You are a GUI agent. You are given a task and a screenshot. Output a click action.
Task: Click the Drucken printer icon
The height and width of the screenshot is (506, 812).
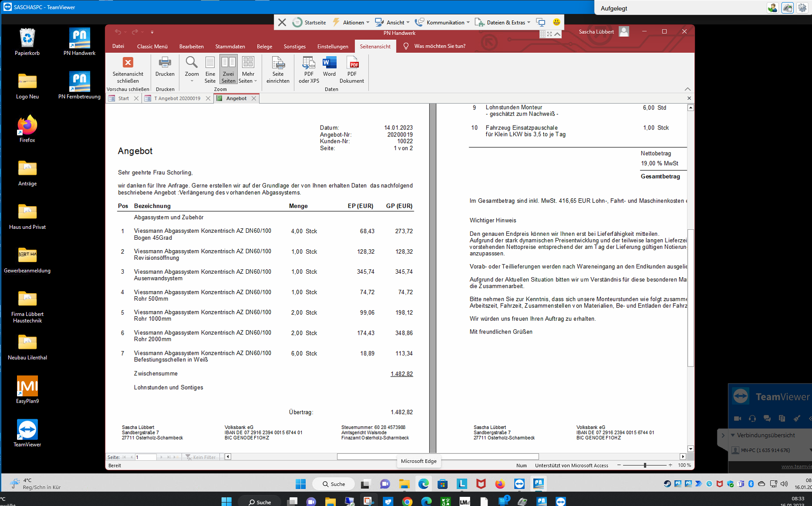pos(165,67)
